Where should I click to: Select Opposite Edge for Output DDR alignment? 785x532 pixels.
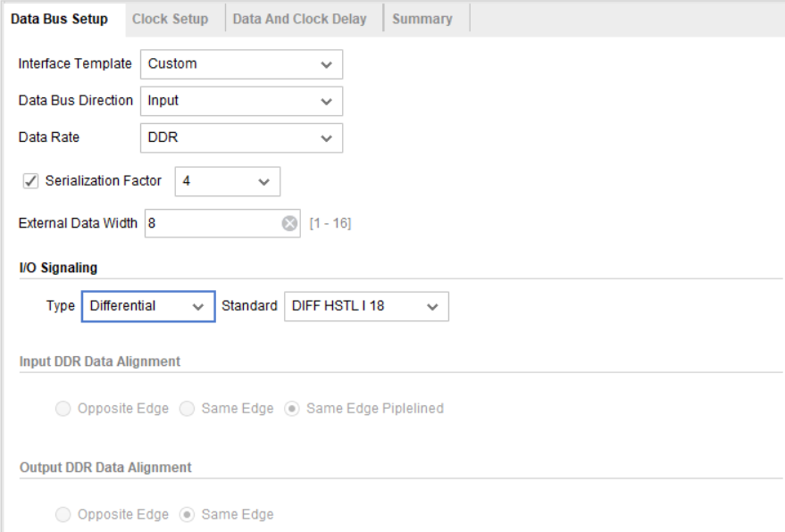[63, 514]
